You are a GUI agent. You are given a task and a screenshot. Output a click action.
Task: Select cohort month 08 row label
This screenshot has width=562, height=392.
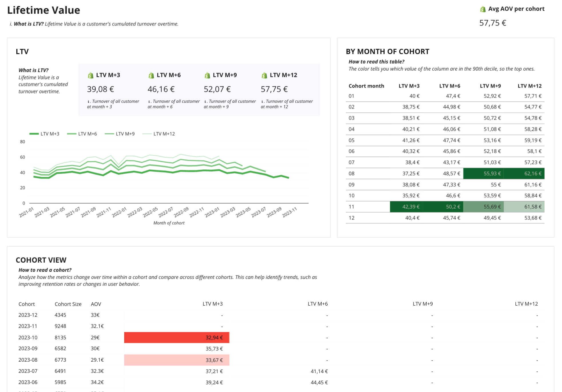tap(351, 174)
